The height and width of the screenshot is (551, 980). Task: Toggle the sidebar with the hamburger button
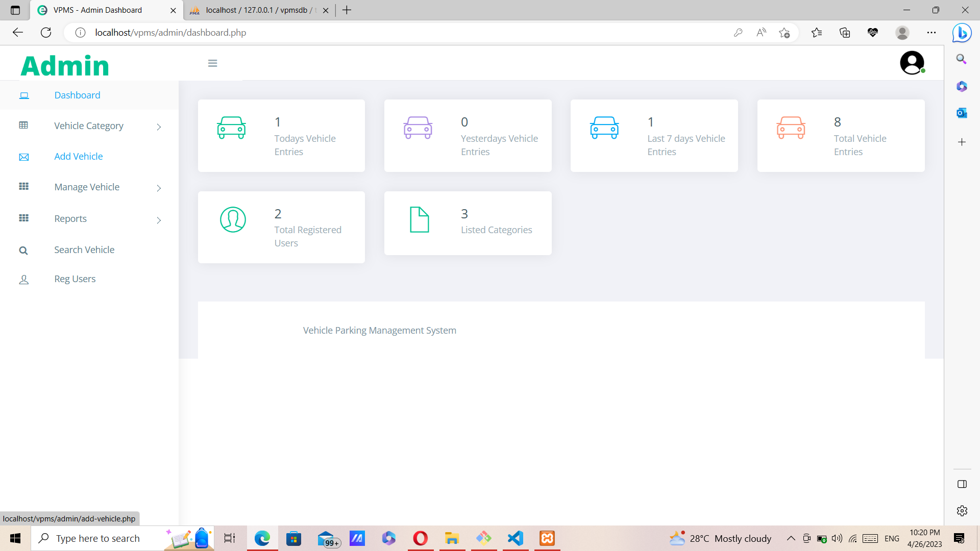tap(212, 63)
